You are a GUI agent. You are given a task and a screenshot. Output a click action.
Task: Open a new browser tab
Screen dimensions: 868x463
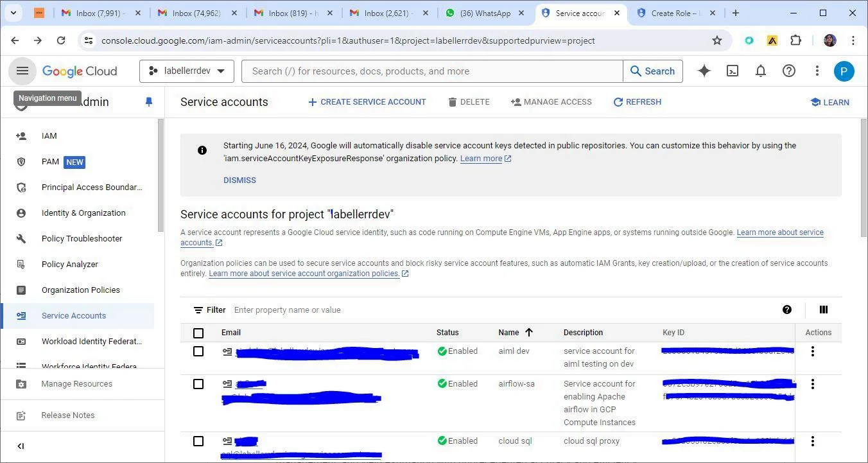pyautogui.click(x=736, y=13)
